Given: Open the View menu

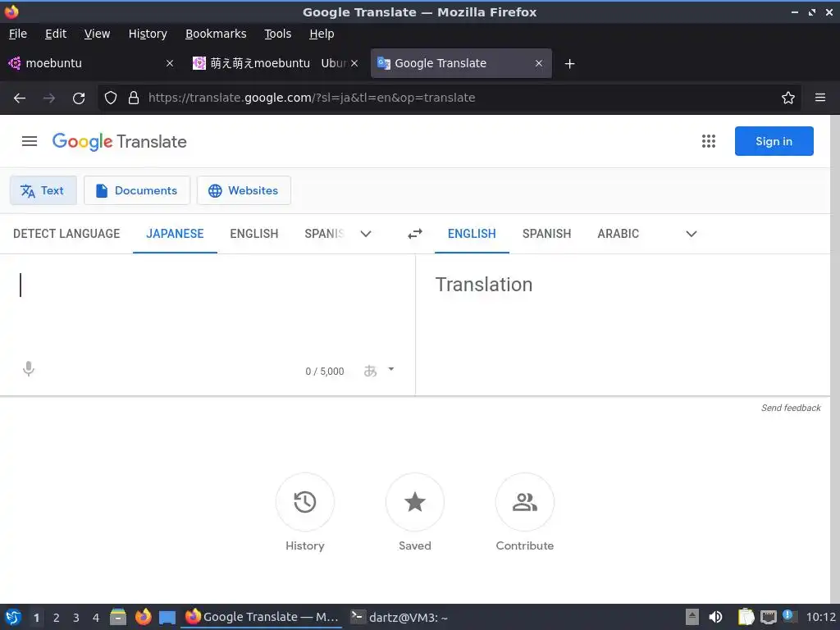Looking at the screenshot, I should [x=97, y=34].
